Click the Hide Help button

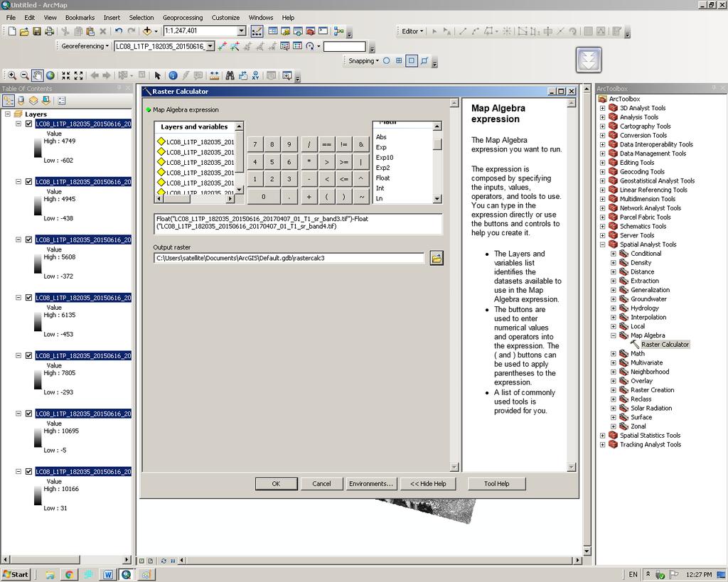(x=428, y=484)
